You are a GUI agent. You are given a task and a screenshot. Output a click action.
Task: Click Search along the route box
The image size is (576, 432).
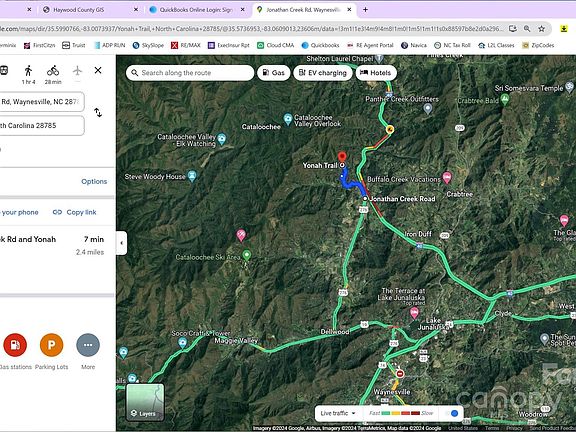pos(190,73)
